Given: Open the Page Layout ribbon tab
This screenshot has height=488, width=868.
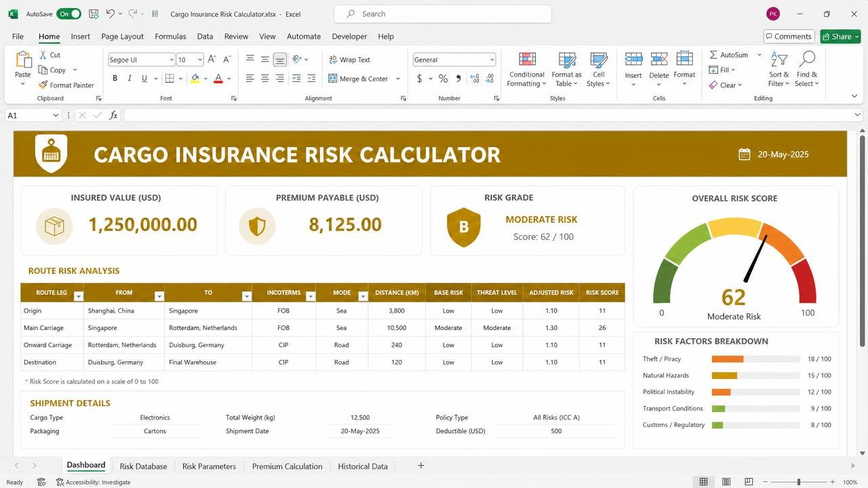Looking at the screenshot, I should coord(122,37).
